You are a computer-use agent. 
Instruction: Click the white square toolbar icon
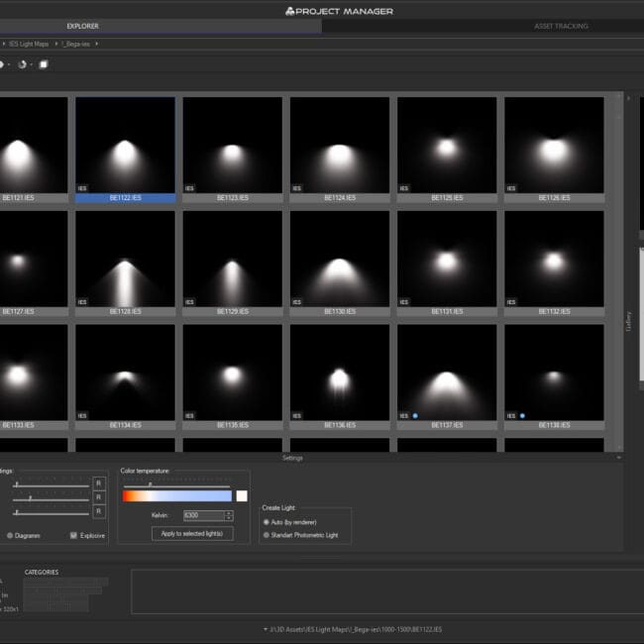click(44, 64)
